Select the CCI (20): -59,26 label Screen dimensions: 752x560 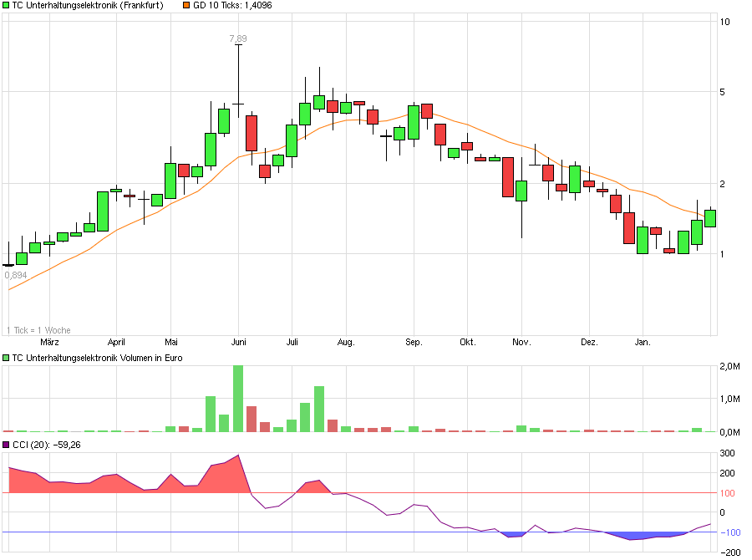tap(48, 444)
